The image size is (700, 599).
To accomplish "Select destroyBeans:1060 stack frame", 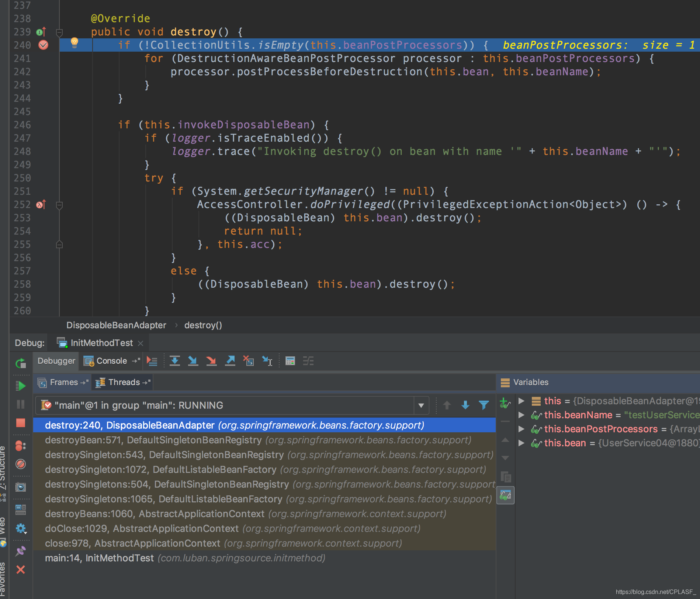I will [x=264, y=514].
